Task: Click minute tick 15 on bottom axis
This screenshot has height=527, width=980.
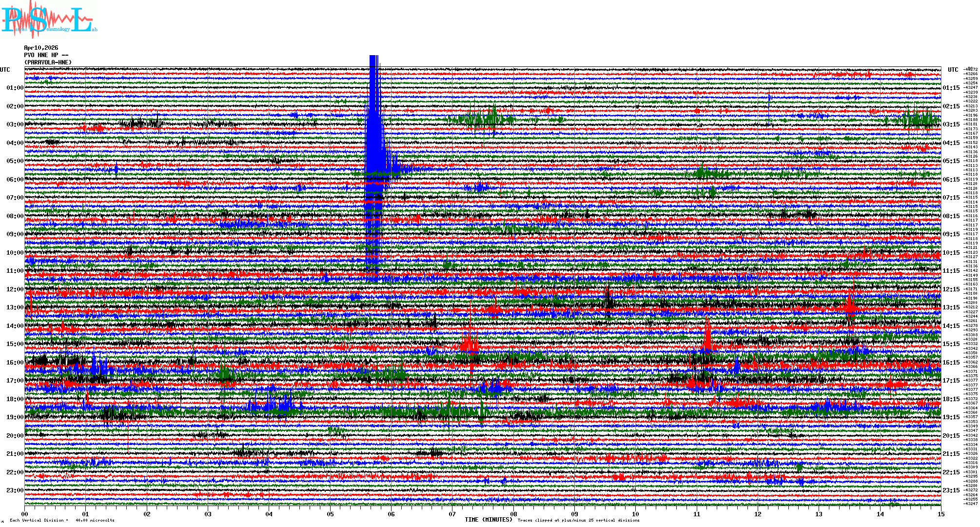Action: 941,514
